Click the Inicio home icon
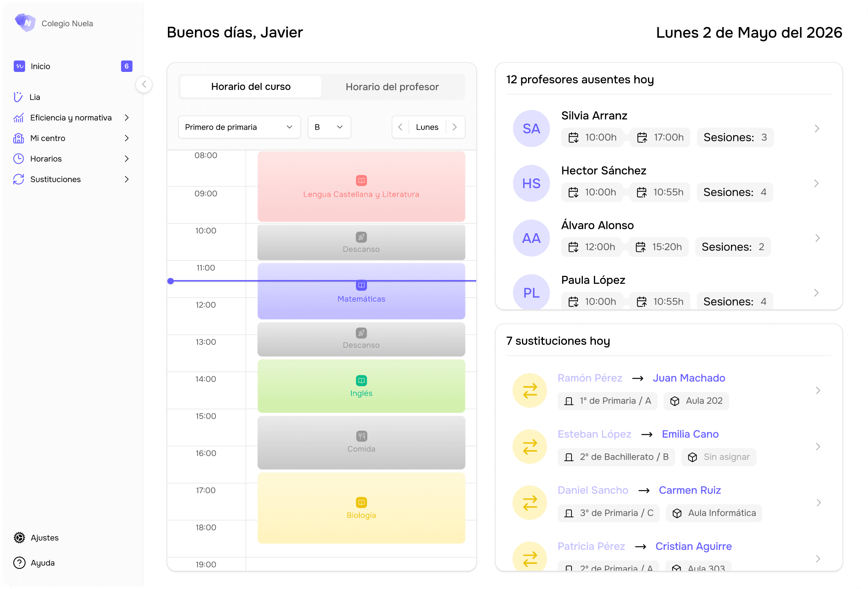868x589 pixels. [19, 66]
